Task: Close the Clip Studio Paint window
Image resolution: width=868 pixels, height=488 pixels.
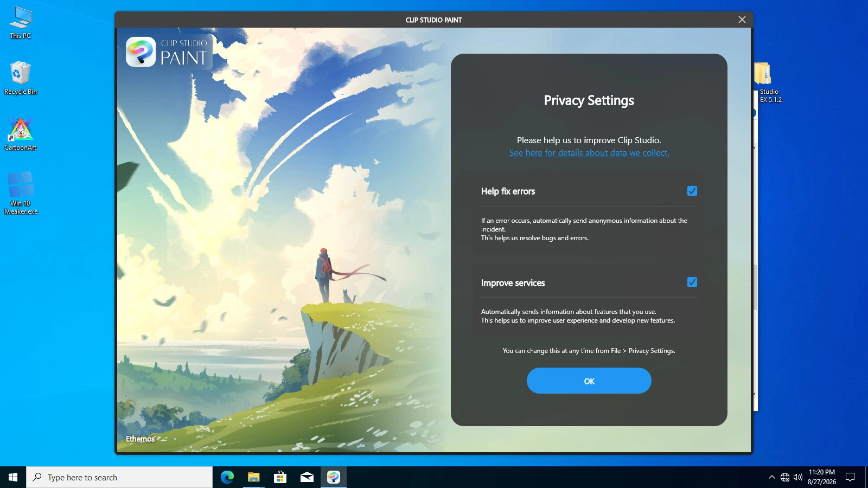Action: point(742,20)
